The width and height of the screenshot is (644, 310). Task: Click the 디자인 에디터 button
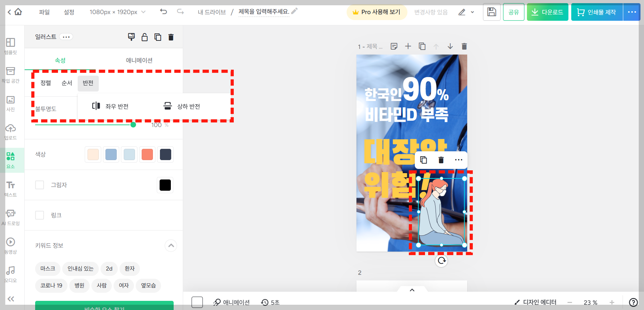point(535,302)
